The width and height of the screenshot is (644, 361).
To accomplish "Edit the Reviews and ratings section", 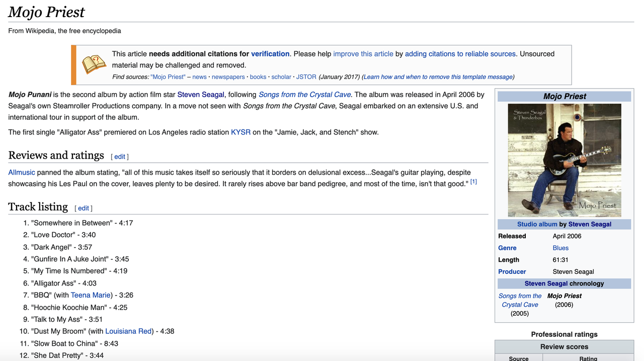I will pos(120,157).
